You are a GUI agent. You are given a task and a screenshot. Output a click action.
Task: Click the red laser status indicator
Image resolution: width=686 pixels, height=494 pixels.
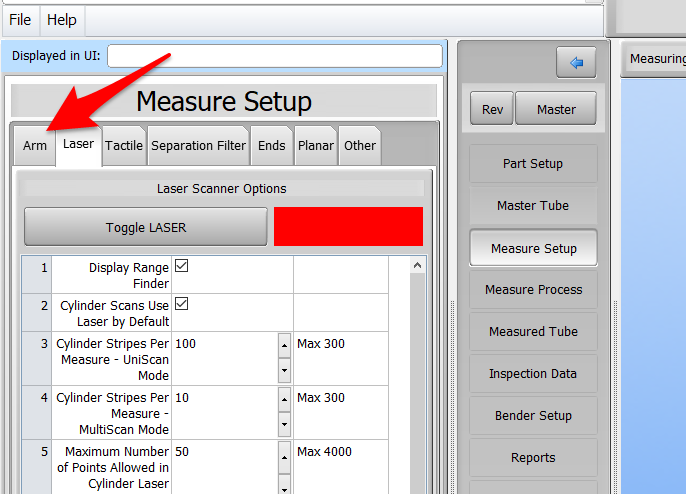point(348,227)
